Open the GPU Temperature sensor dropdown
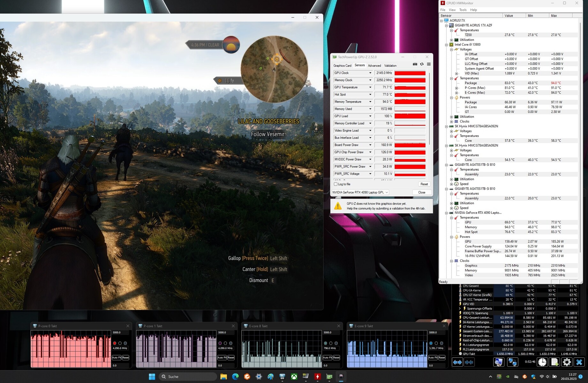Screen dimensions: 588x383 370,87
